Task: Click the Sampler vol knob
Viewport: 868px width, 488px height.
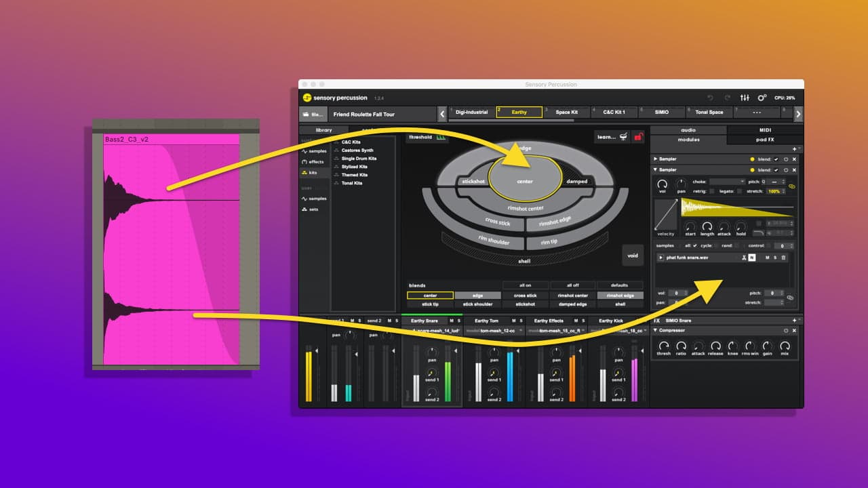Action: tap(662, 184)
